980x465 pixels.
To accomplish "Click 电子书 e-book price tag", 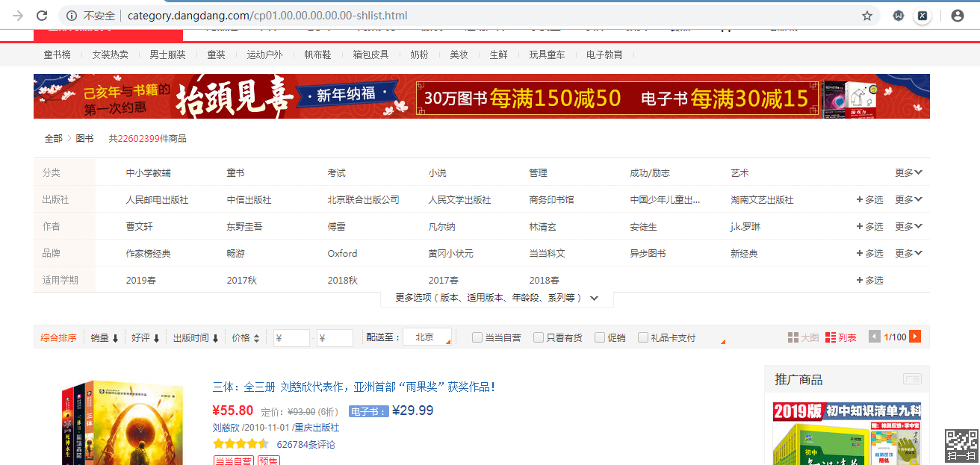I will pos(368,411).
